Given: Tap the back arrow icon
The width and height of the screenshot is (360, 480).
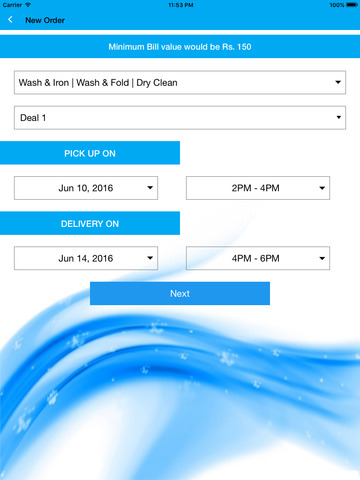Looking at the screenshot, I should pyautogui.click(x=10, y=20).
